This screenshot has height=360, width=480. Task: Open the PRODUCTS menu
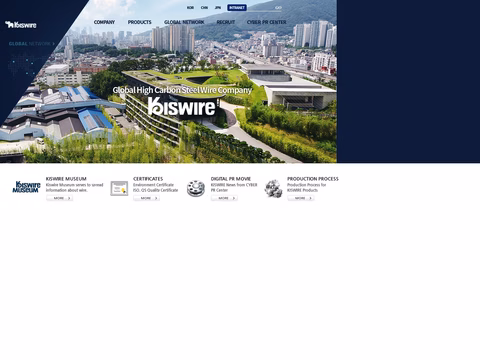pyautogui.click(x=140, y=22)
